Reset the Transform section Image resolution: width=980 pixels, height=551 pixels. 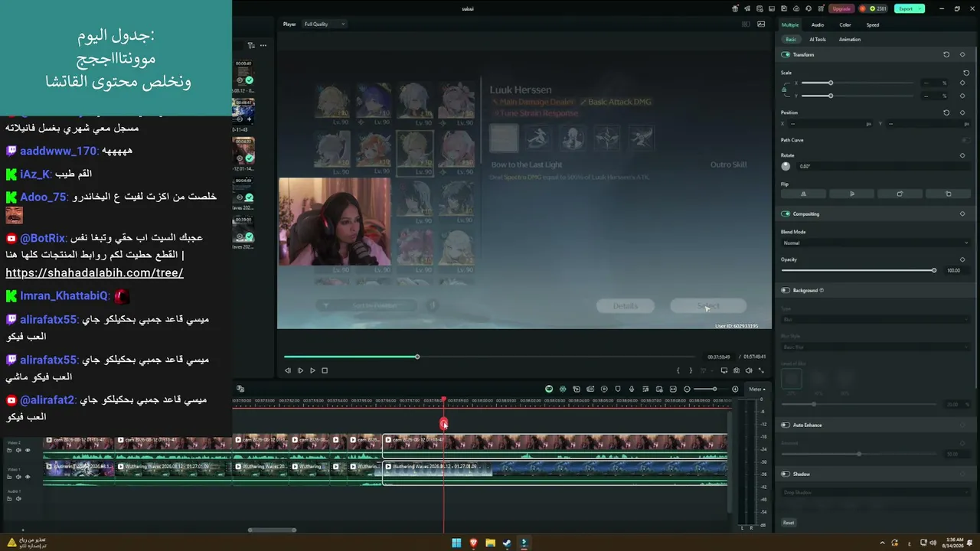pyautogui.click(x=946, y=54)
